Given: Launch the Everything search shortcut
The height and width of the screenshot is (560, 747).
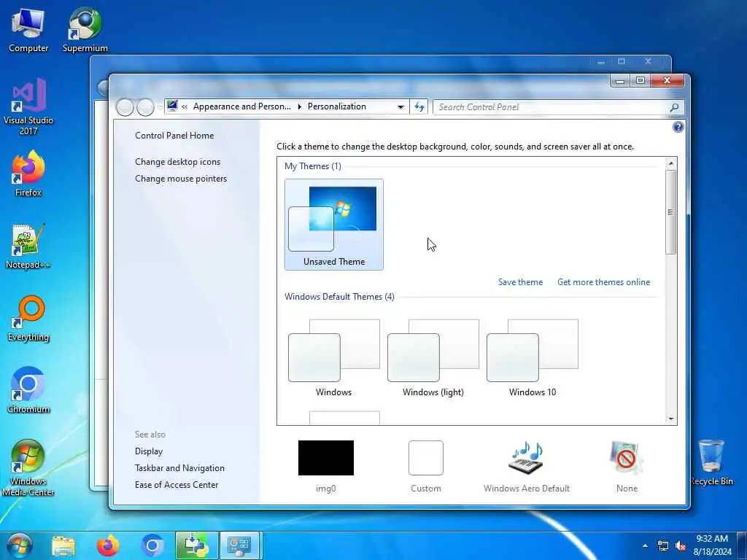Looking at the screenshot, I should [x=28, y=319].
